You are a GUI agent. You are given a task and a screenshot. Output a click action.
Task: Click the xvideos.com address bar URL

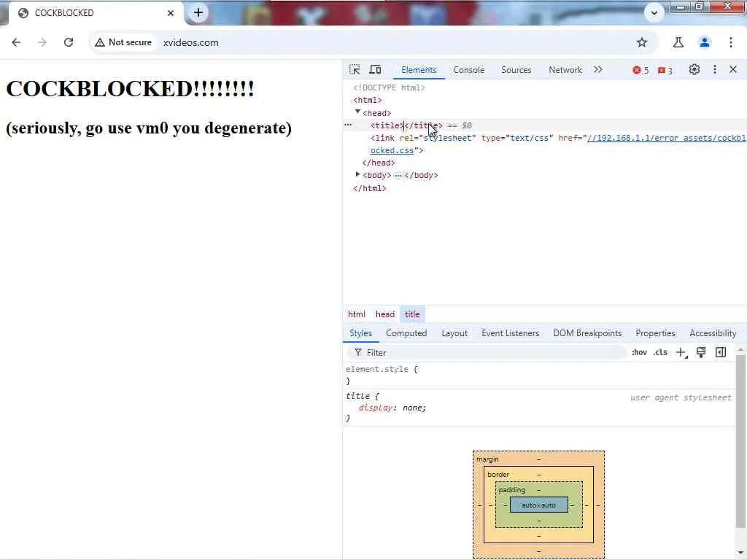(x=190, y=42)
